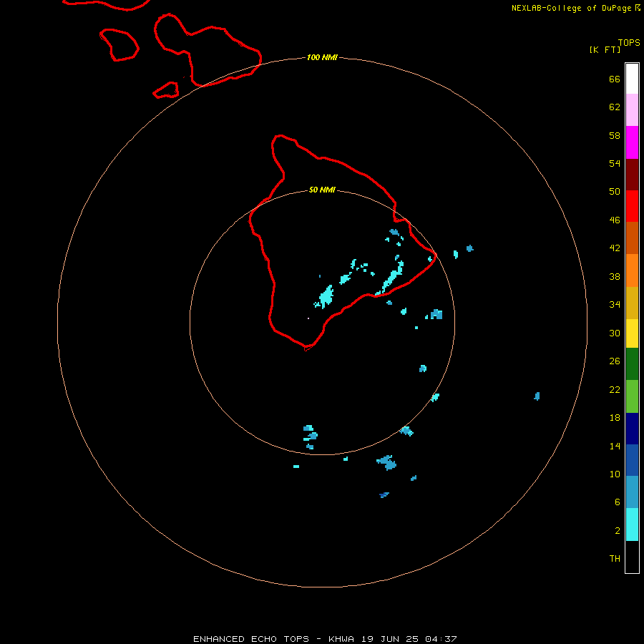Select the dark red legend swatch
This screenshot has height=644, width=644.
coord(632,175)
